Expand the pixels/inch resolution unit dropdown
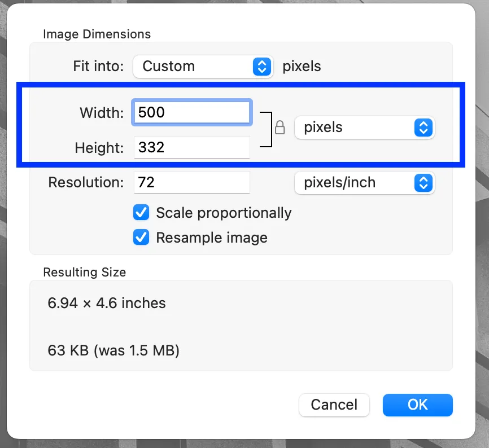489x448 pixels. 364,183
